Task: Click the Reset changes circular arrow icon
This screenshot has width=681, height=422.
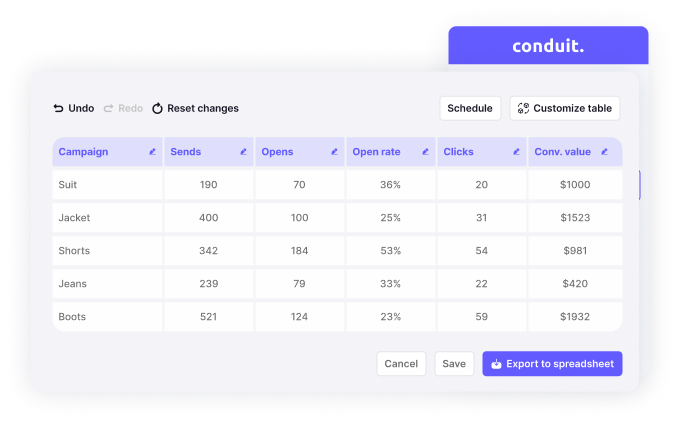Action: pyautogui.click(x=157, y=108)
